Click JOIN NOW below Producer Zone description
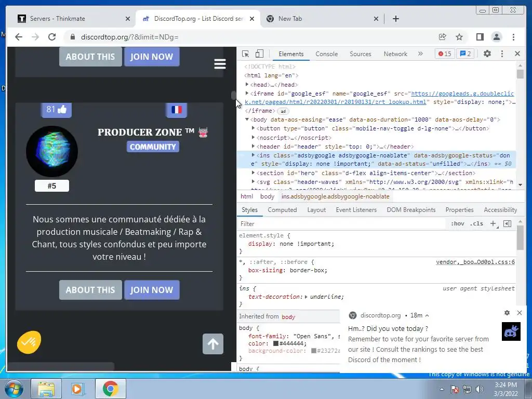This screenshot has height=399, width=532. (x=152, y=290)
